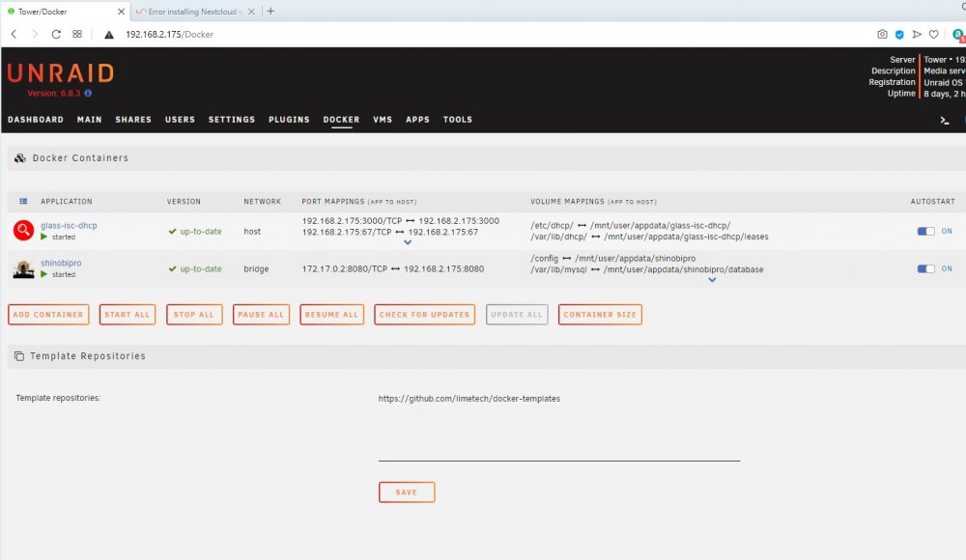Image resolution: width=966 pixels, height=560 pixels.
Task: Click the bridge network value
Action: pyautogui.click(x=256, y=269)
